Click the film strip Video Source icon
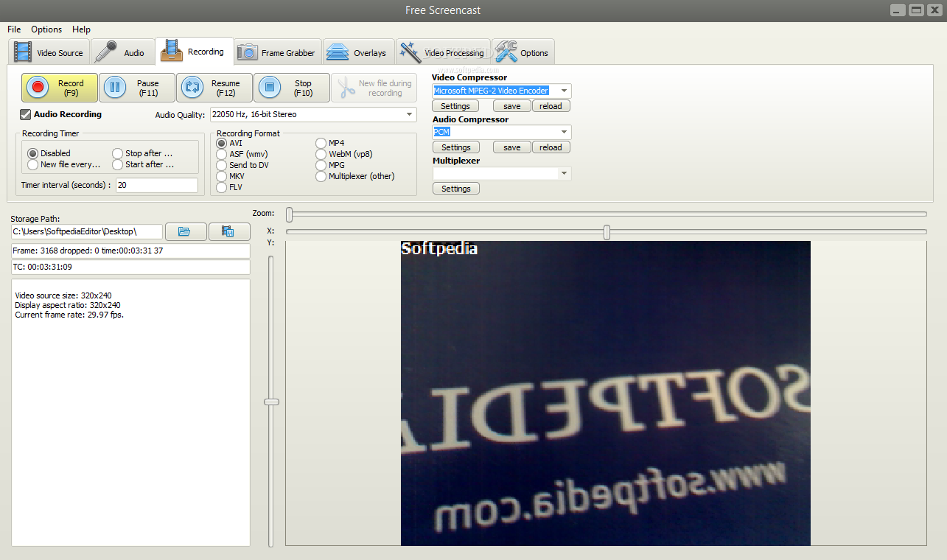Screen dimensions: 947x560 click(23, 52)
